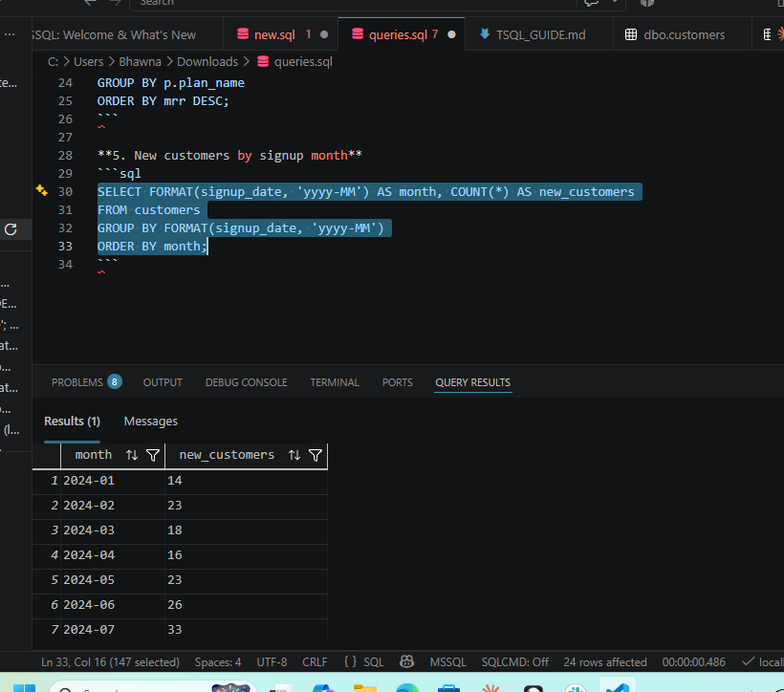Click the problems badge showing 8
This screenshot has height=692, width=784.
(115, 382)
